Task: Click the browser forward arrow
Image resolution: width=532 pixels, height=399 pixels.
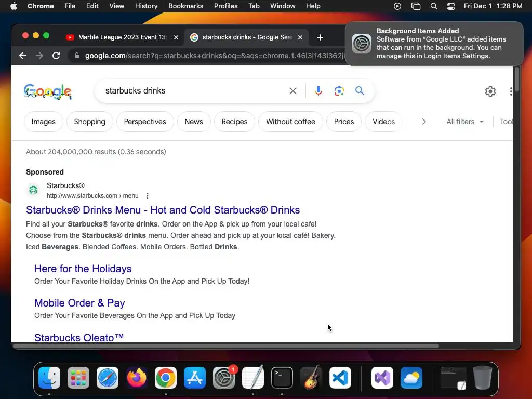Action: click(39, 56)
